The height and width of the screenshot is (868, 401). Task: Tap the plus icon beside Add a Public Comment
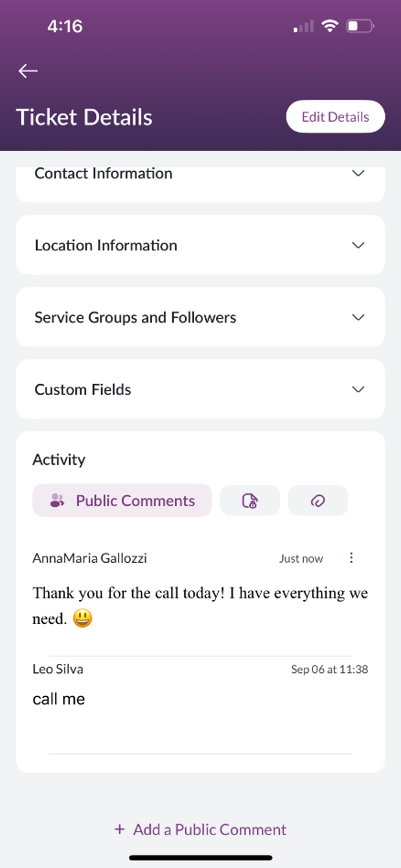119,829
